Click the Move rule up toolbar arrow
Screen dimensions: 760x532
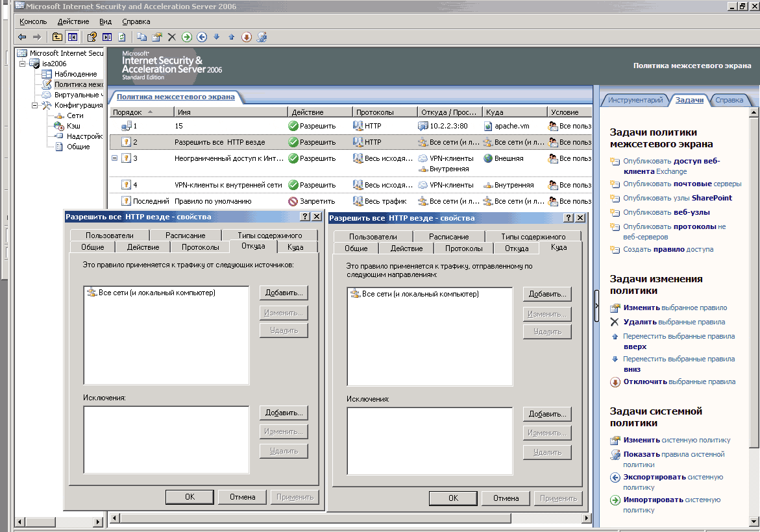point(231,37)
